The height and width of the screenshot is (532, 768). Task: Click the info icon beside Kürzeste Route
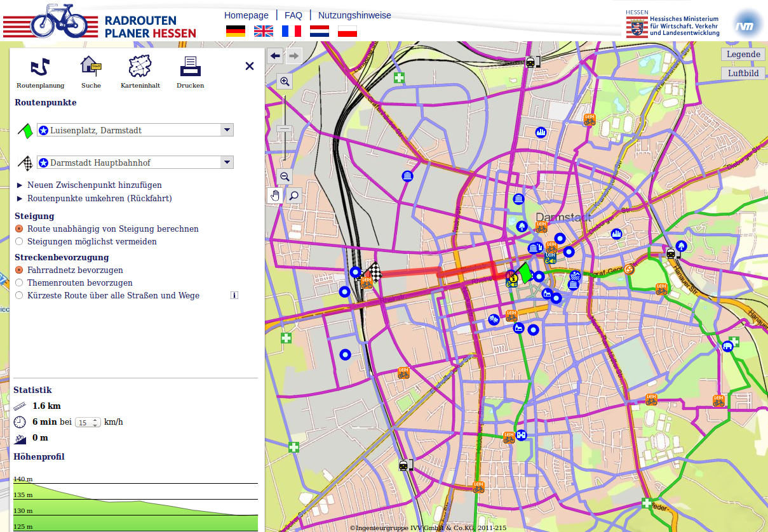pyautogui.click(x=234, y=295)
